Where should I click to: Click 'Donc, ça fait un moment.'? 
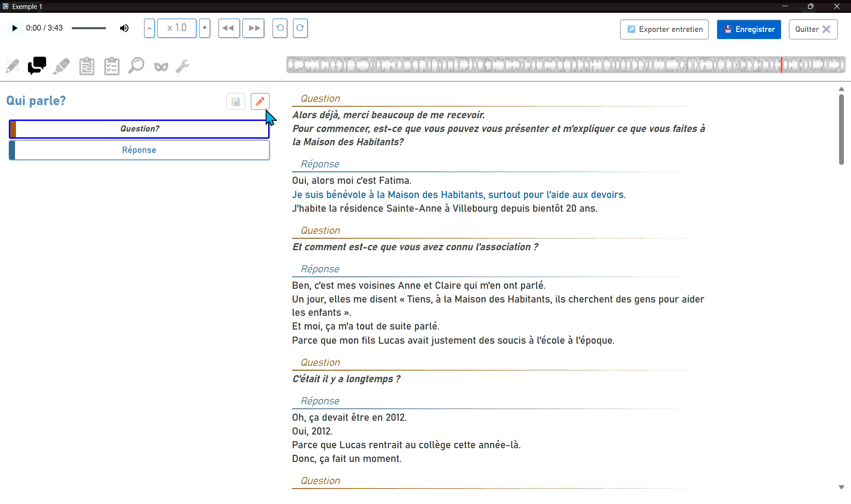[347, 459]
